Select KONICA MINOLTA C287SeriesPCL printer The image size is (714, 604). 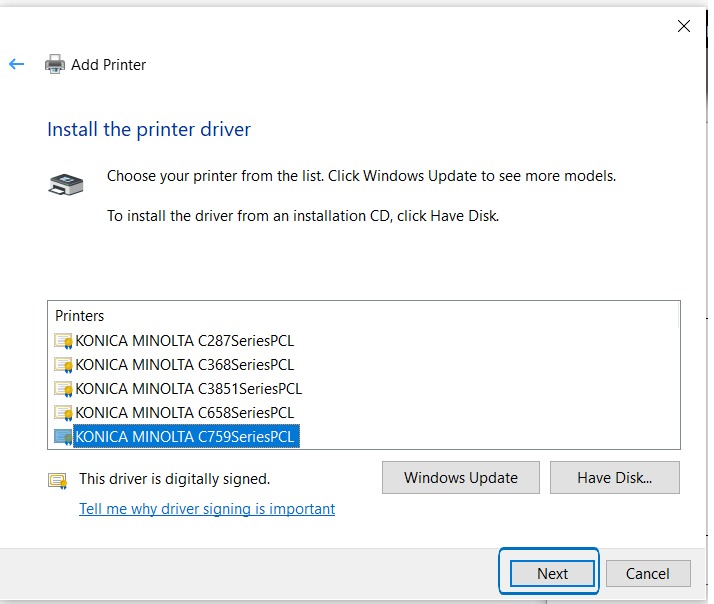click(185, 341)
